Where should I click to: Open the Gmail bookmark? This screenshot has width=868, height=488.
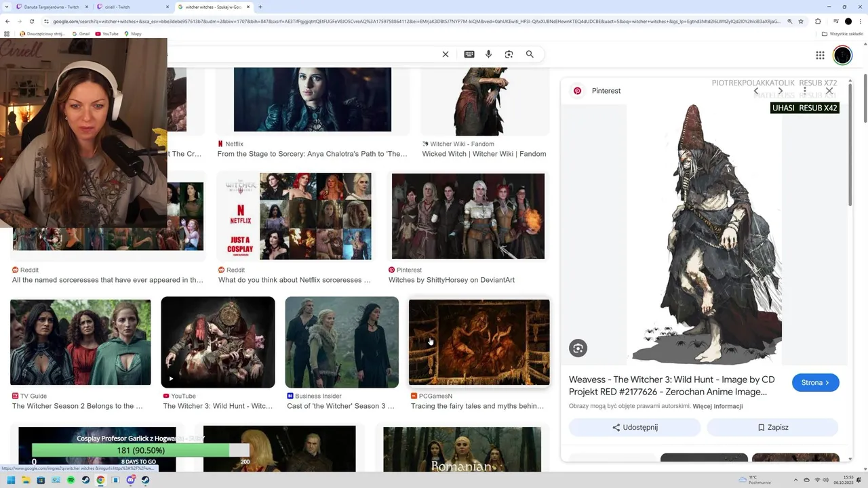click(80, 33)
